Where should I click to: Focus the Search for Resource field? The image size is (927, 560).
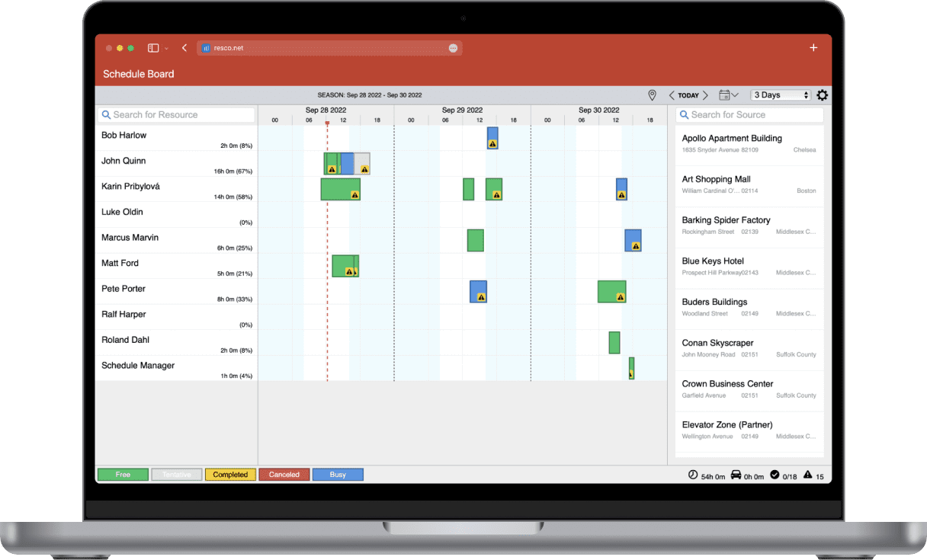pos(176,114)
